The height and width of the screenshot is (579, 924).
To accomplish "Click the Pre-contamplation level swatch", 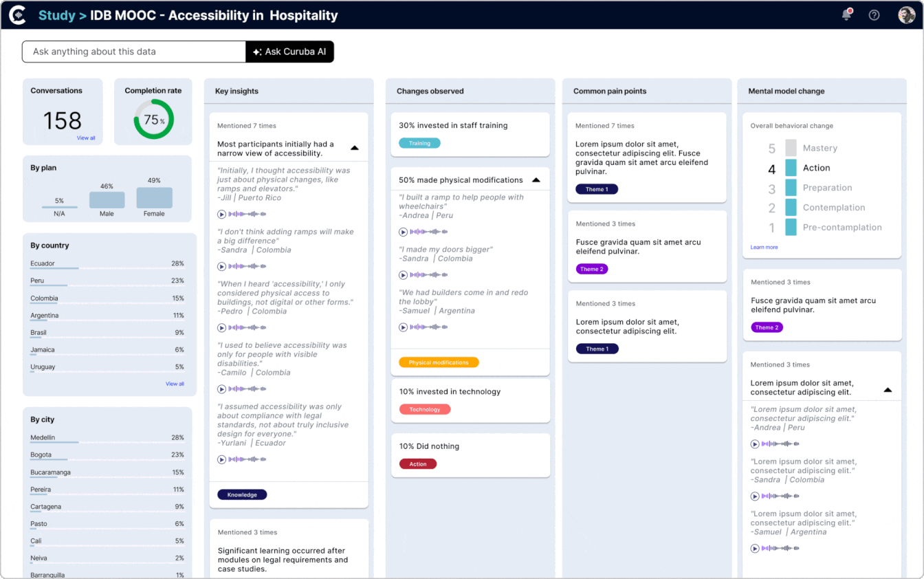I will click(x=791, y=227).
